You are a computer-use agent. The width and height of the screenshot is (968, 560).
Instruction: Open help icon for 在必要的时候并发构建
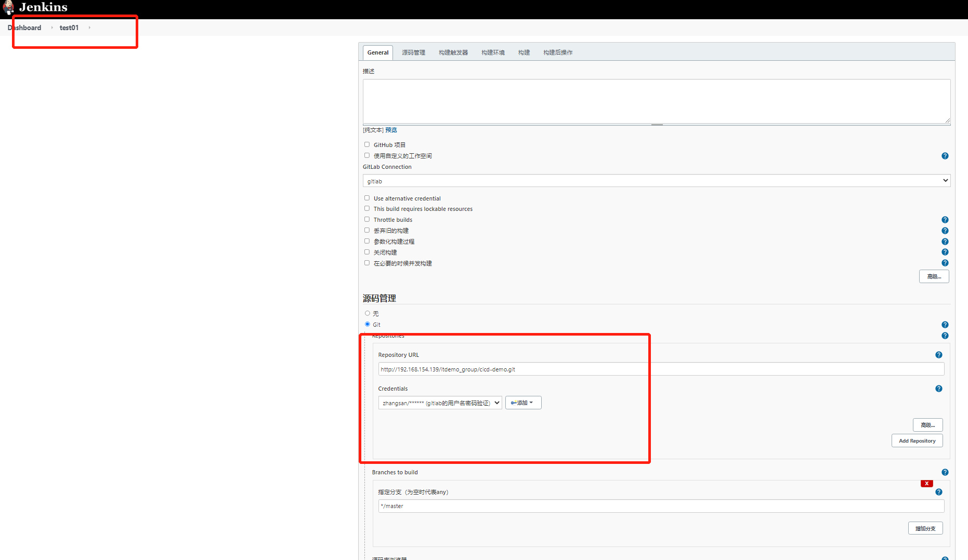tap(945, 263)
